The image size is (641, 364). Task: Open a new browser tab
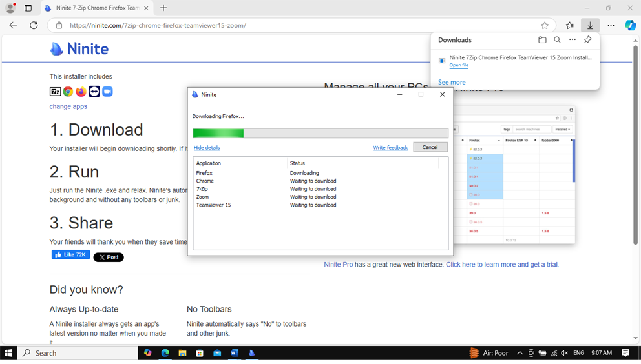pyautogui.click(x=163, y=8)
